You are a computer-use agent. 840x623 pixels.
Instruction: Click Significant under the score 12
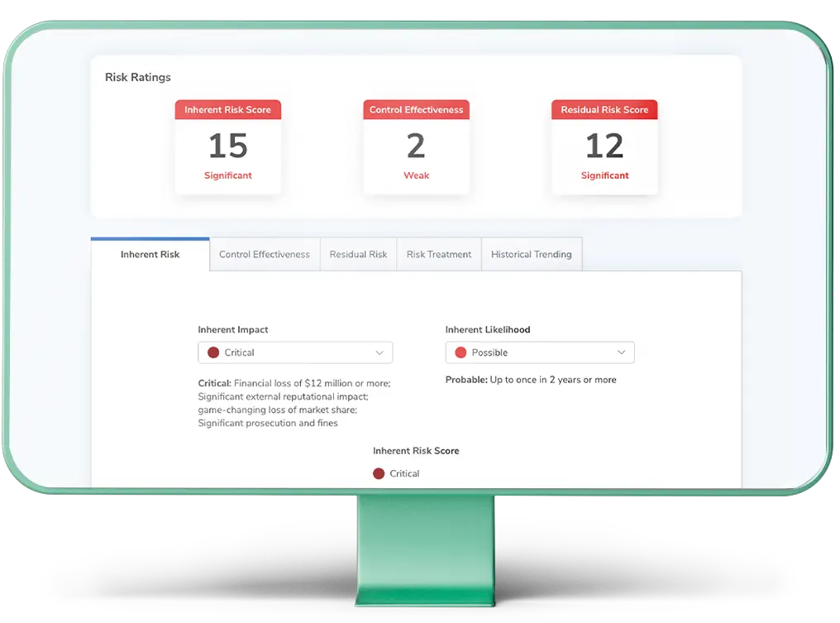pos(605,175)
